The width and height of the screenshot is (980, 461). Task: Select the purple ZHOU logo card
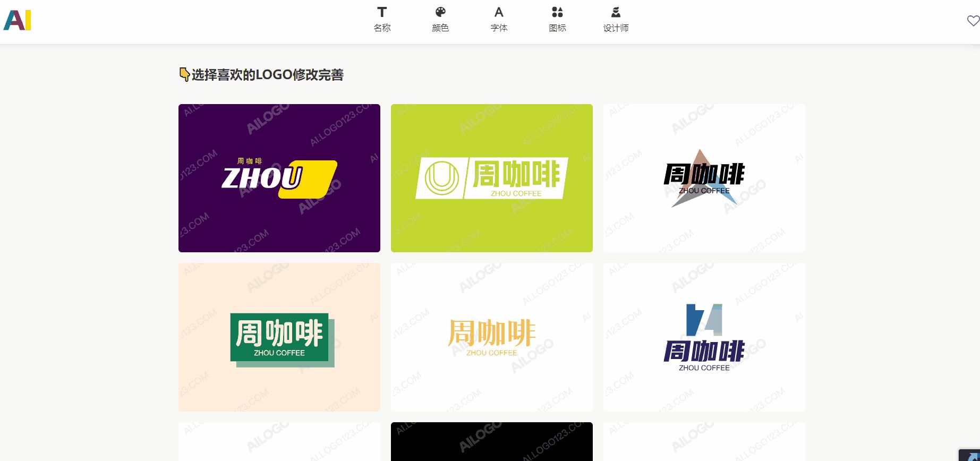tap(279, 178)
